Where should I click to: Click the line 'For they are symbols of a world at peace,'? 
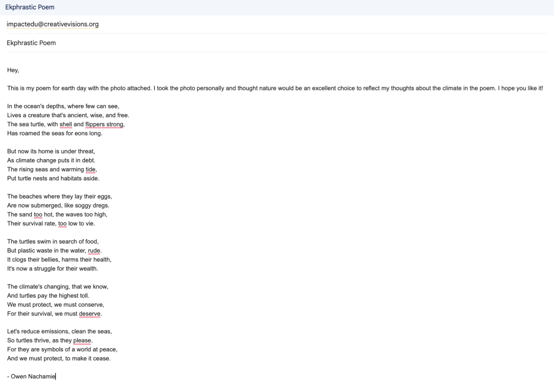(62, 350)
